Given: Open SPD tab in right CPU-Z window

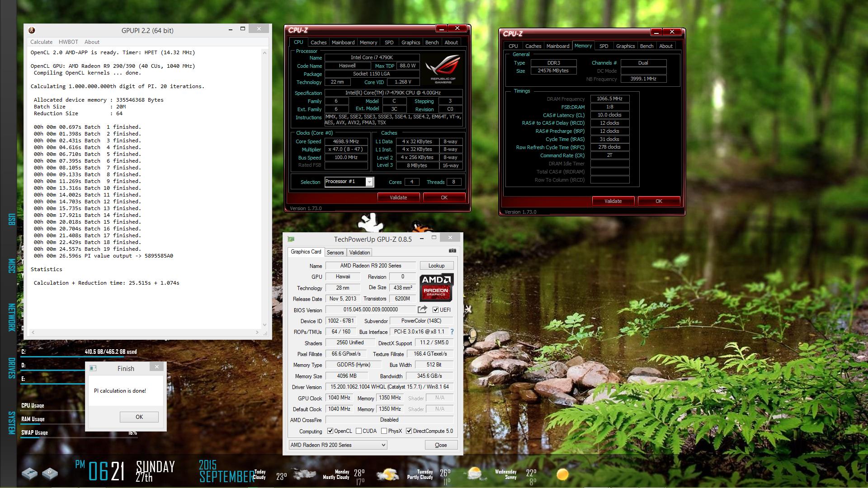Looking at the screenshot, I should (604, 46).
